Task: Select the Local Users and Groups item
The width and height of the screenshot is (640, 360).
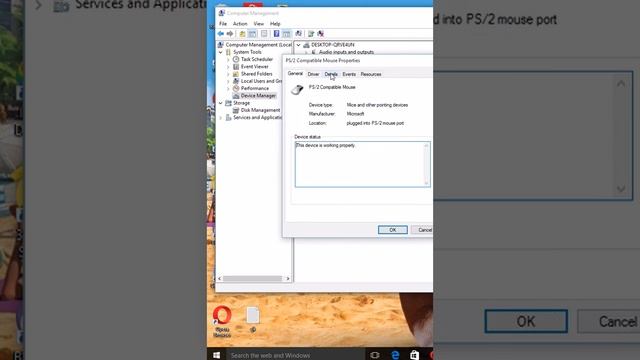Action: (x=261, y=81)
